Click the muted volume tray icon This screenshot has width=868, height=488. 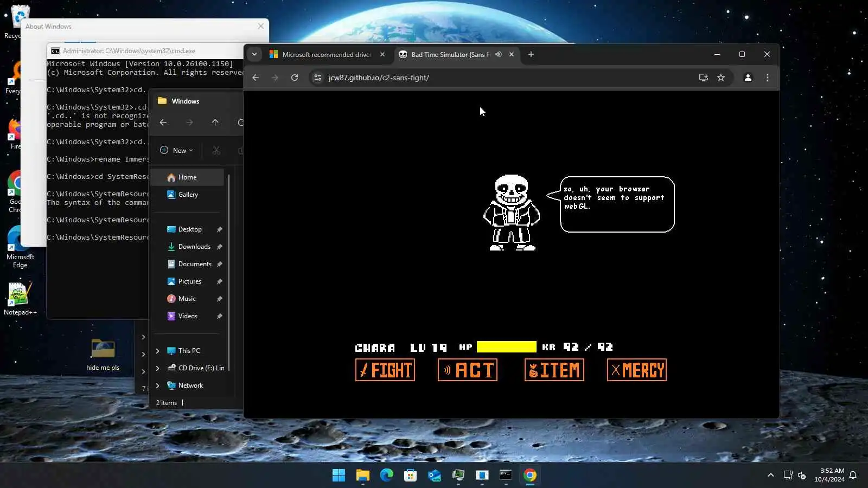click(x=802, y=475)
